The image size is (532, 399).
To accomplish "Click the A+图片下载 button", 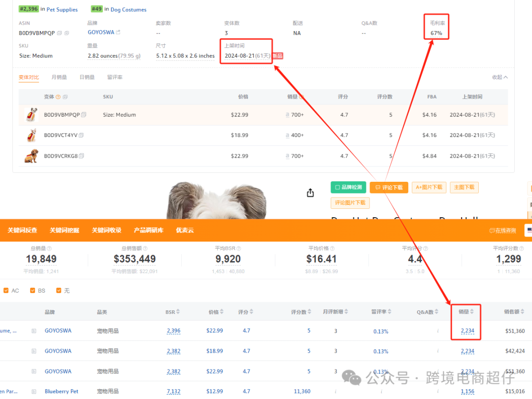I will coord(429,187).
